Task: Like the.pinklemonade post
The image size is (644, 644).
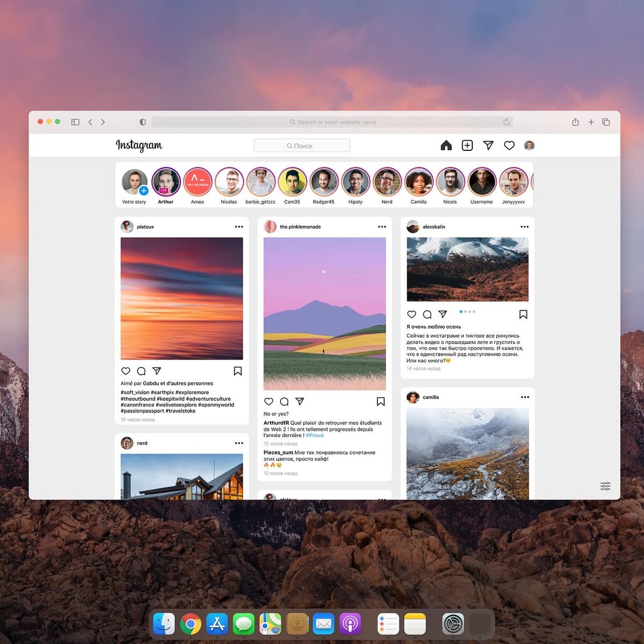Action: [x=269, y=401]
